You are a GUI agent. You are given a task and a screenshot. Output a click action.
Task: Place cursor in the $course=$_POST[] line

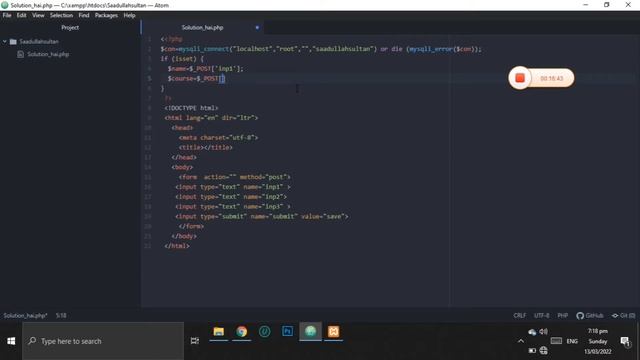[x=196, y=78]
